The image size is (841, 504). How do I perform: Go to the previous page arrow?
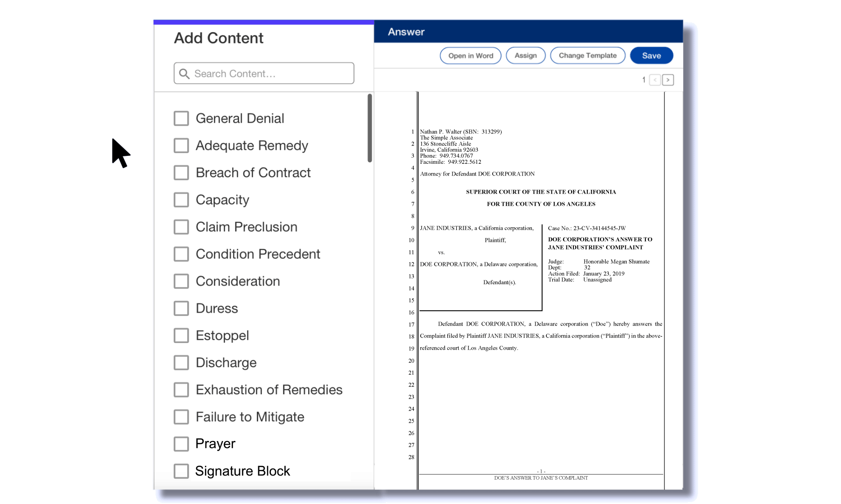(655, 80)
